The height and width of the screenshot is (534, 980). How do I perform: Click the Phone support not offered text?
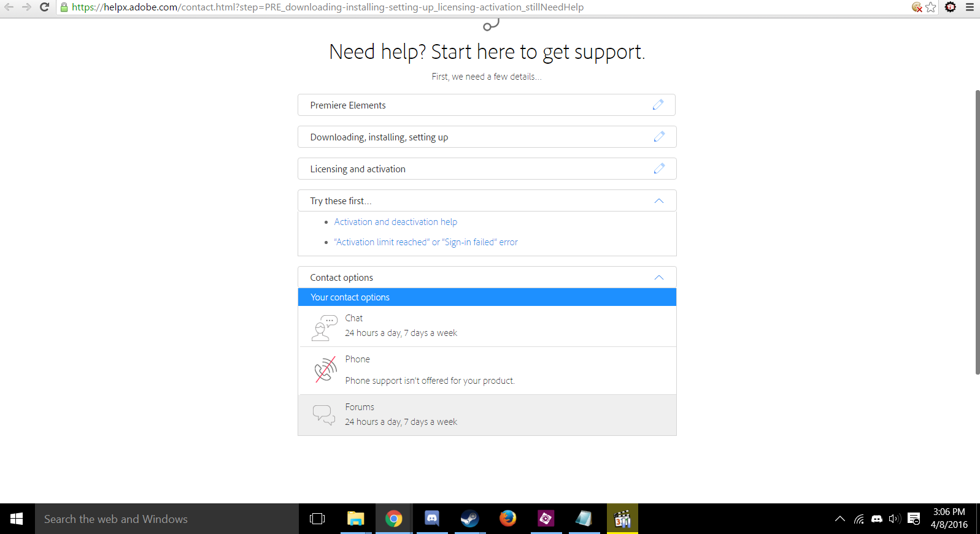(x=430, y=381)
